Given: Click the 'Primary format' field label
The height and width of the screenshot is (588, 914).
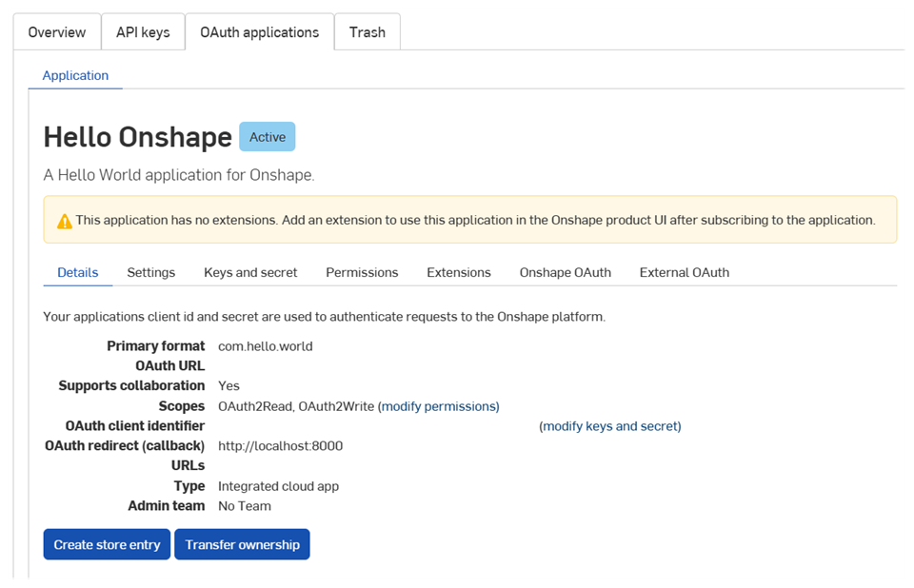Looking at the screenshot, I should 155,346.
